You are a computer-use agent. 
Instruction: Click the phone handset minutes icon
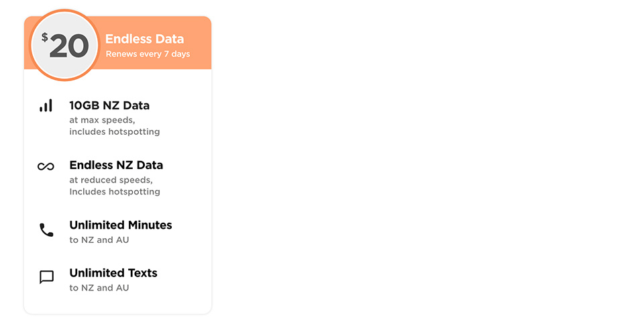click(46, 230)
